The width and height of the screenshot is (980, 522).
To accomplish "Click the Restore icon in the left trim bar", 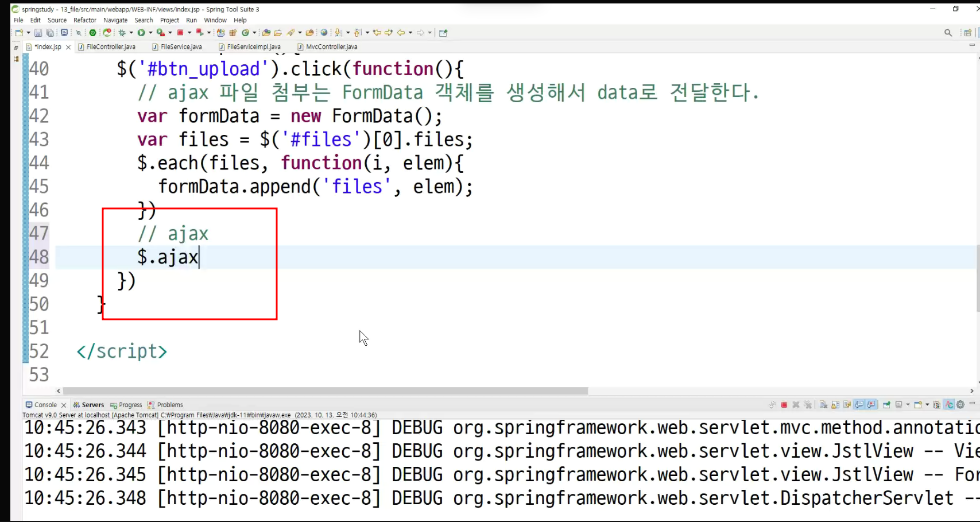I will [16, 48].
